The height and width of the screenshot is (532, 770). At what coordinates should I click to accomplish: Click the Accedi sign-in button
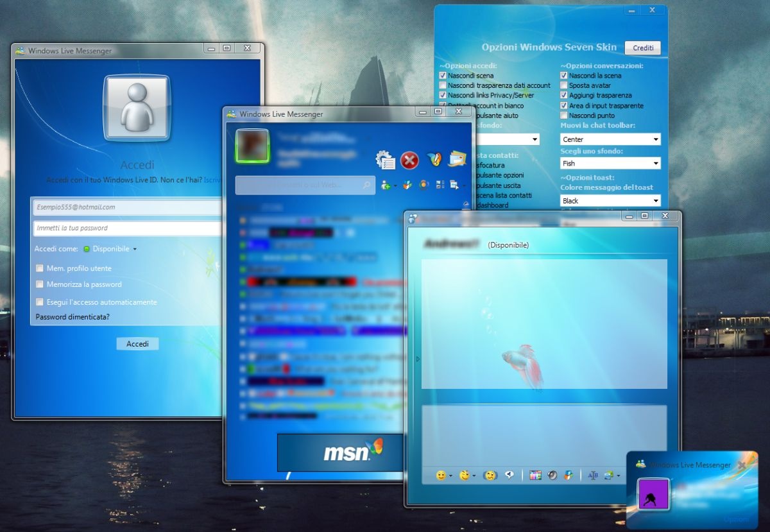[x=137, y=344]
